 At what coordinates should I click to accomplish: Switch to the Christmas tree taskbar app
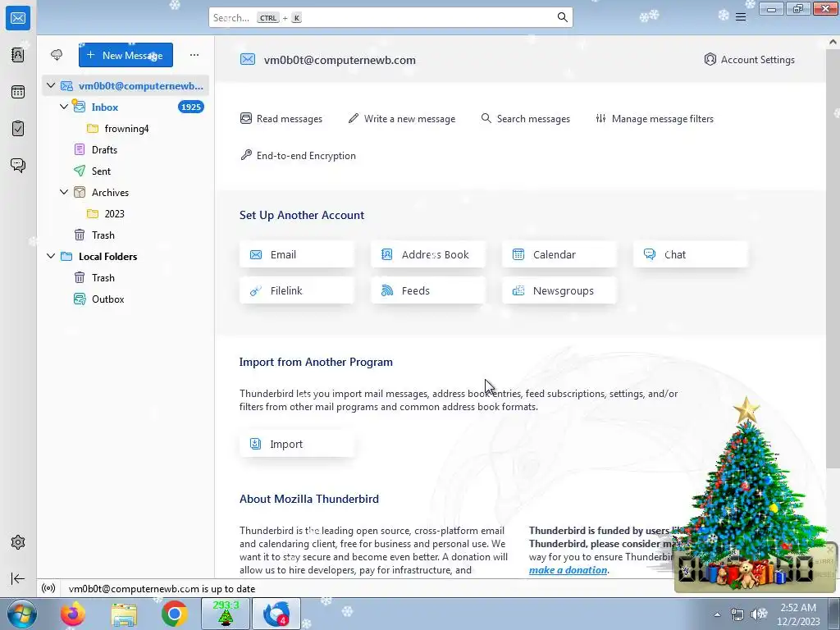[x=226, y=614]
